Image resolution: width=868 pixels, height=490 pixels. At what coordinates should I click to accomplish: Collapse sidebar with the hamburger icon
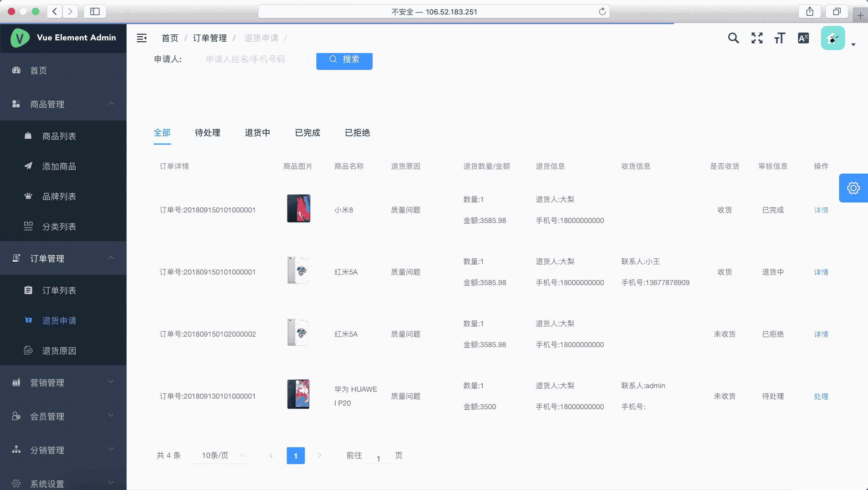point(142,38)
